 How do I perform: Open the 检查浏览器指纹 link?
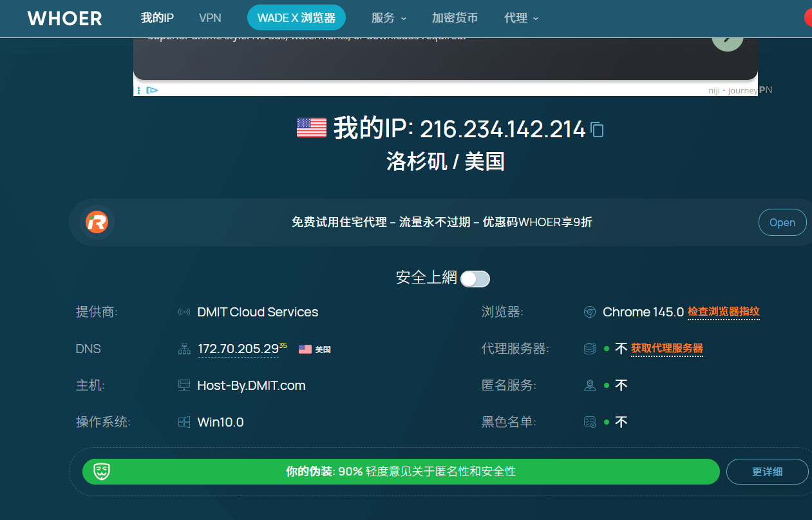click(x=724, y=312)
